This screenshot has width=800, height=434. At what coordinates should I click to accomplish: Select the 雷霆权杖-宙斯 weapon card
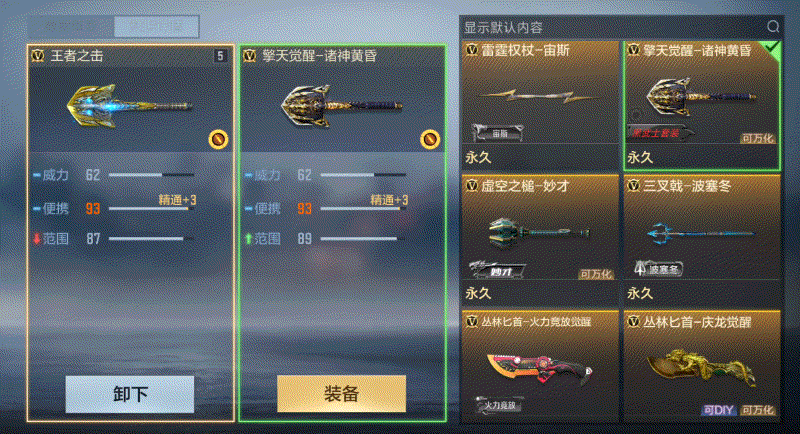(x=540, y=106)
